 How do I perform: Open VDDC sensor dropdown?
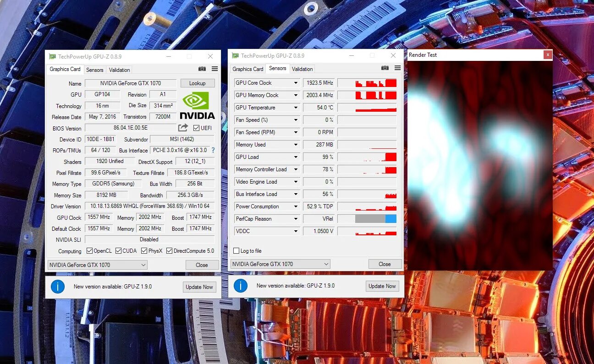tap(296, 231)
